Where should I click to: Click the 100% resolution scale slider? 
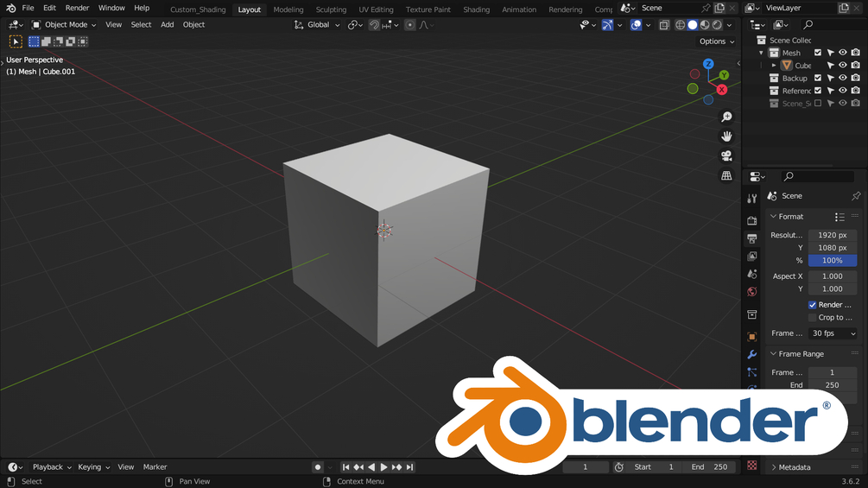point(832,261)
